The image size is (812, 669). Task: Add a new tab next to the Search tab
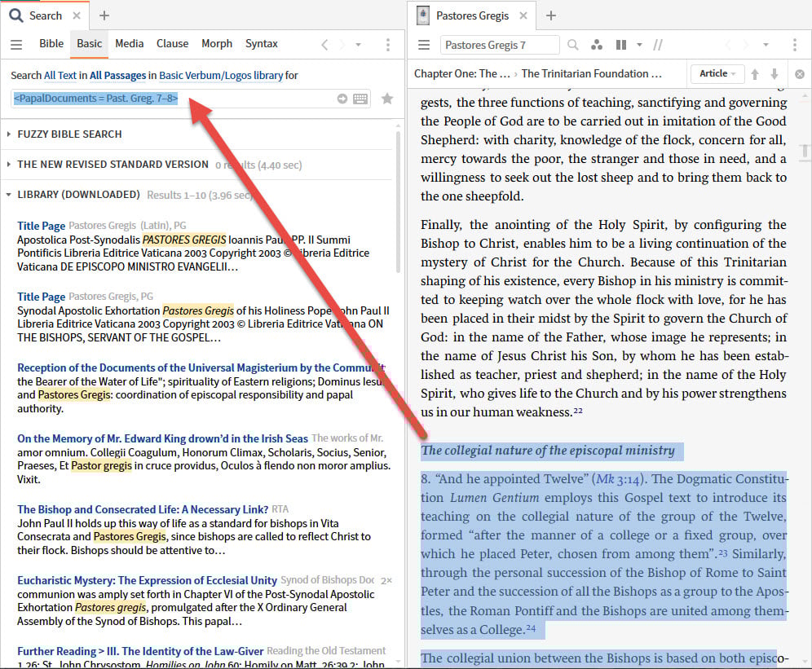point(104,15)
